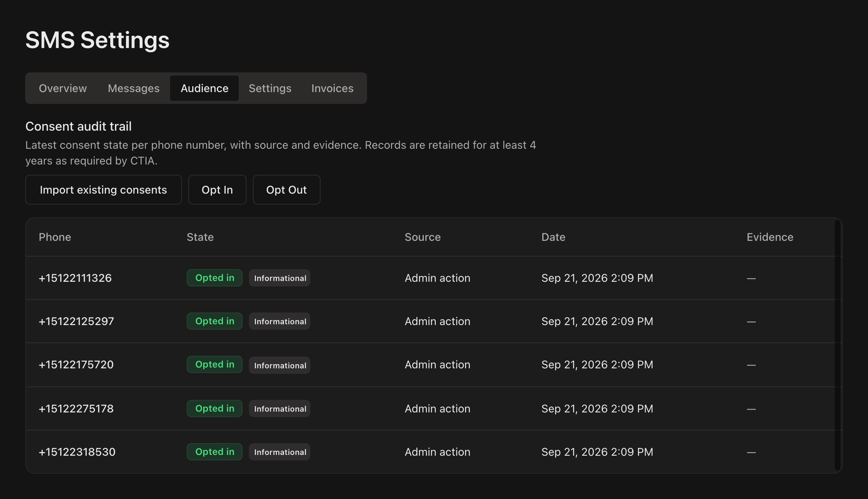
Task: Click the date in +15122275178 row
Action: [597, 408]
